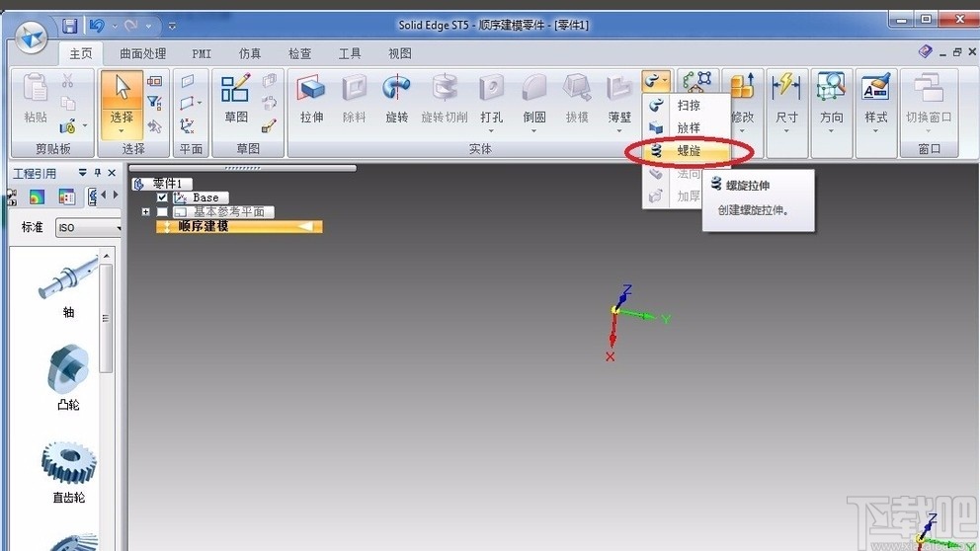Choose 扫掠 (Sweep) from the dropdown menu

click(x=687, y=106)
